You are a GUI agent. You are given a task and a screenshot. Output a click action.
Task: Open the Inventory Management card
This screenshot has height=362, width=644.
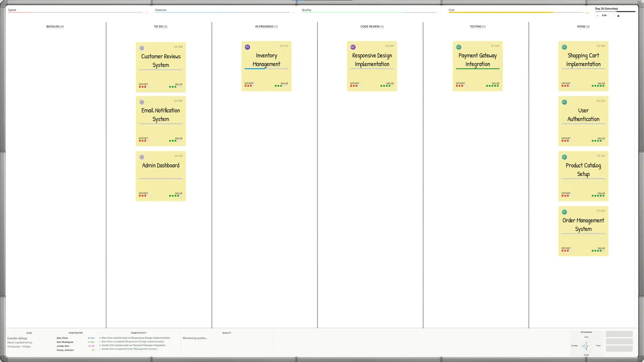click(266, 66)
